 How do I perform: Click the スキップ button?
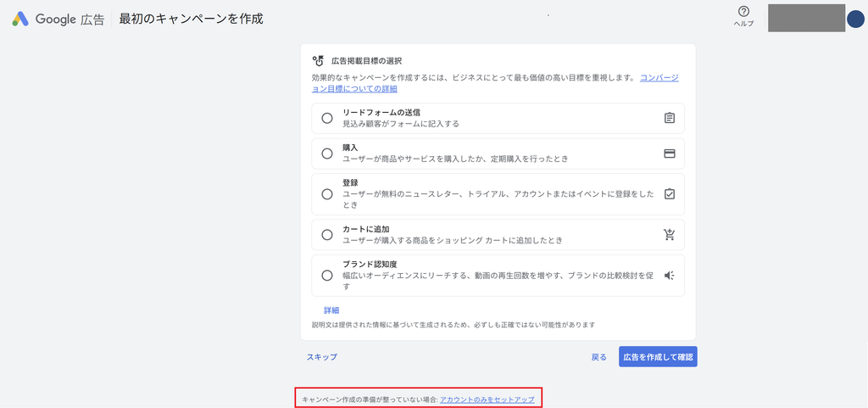coord(321,357)
